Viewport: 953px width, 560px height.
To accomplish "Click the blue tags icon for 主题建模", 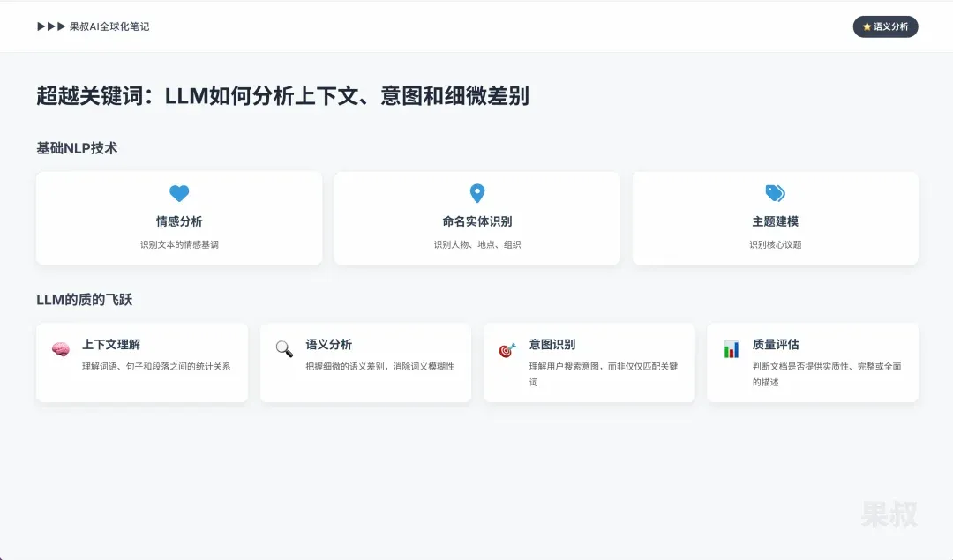I will 775,194.
